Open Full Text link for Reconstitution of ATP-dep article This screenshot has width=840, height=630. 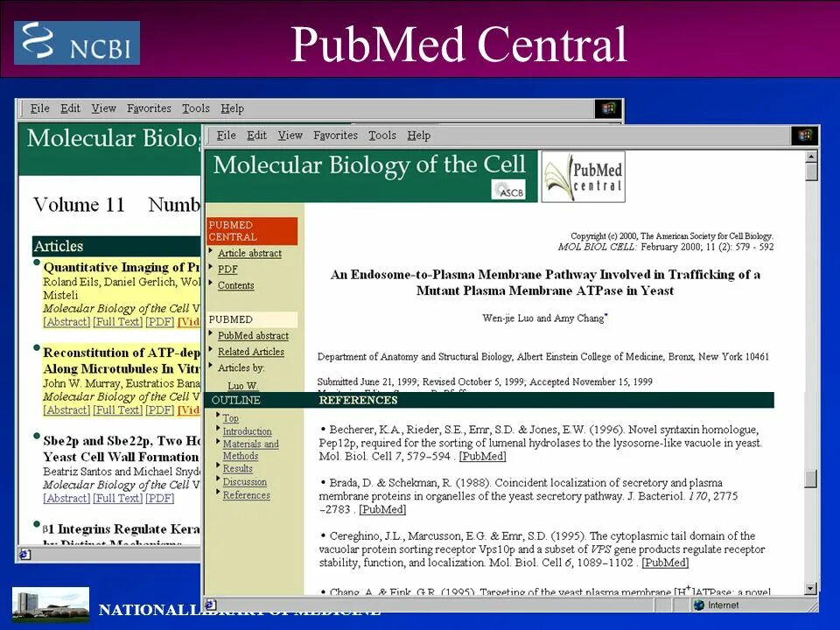click(117, 409)
